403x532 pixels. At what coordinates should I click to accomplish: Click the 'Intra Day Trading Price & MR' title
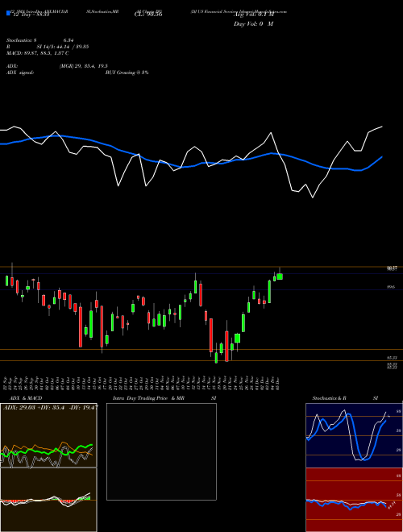coord(148,398)
